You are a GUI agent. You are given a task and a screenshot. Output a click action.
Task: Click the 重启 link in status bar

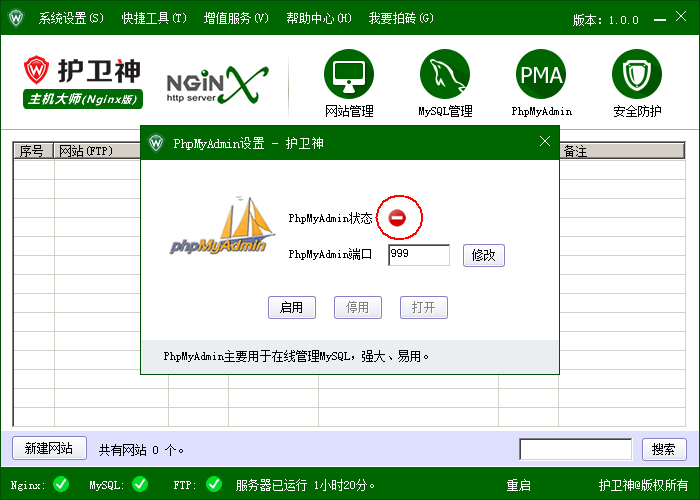click(x=518, y=485)
